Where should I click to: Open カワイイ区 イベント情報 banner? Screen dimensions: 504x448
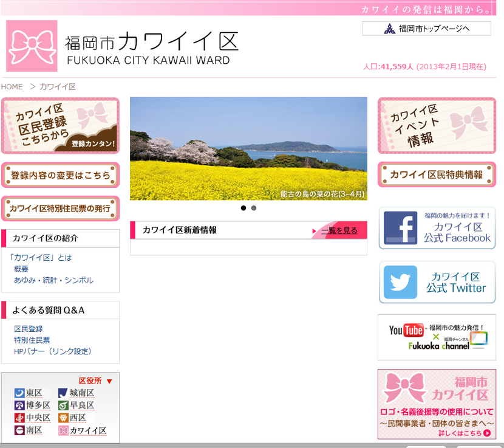(x=437, y=125)
